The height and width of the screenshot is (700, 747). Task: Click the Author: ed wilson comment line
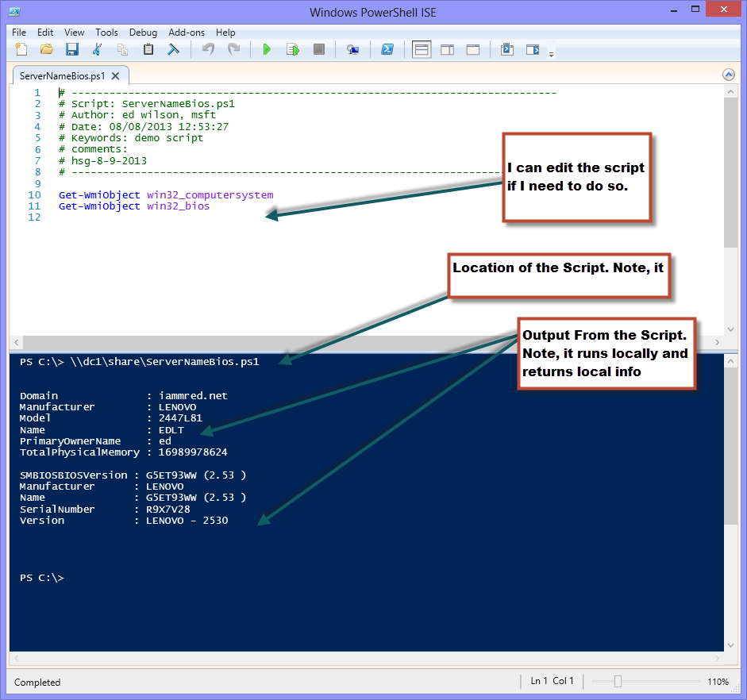click(137, 115)
